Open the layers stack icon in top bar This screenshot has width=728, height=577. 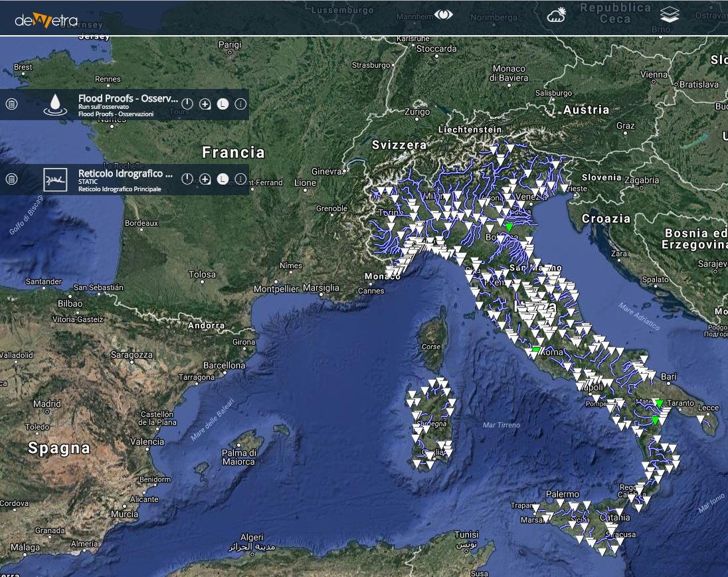[x=670, y=15]
